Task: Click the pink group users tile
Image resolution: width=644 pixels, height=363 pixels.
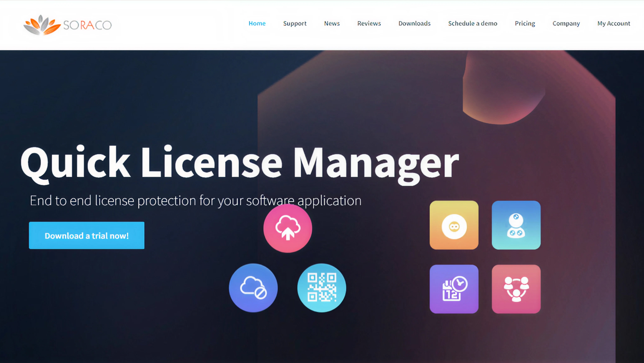Action: [x=516, y=289]
